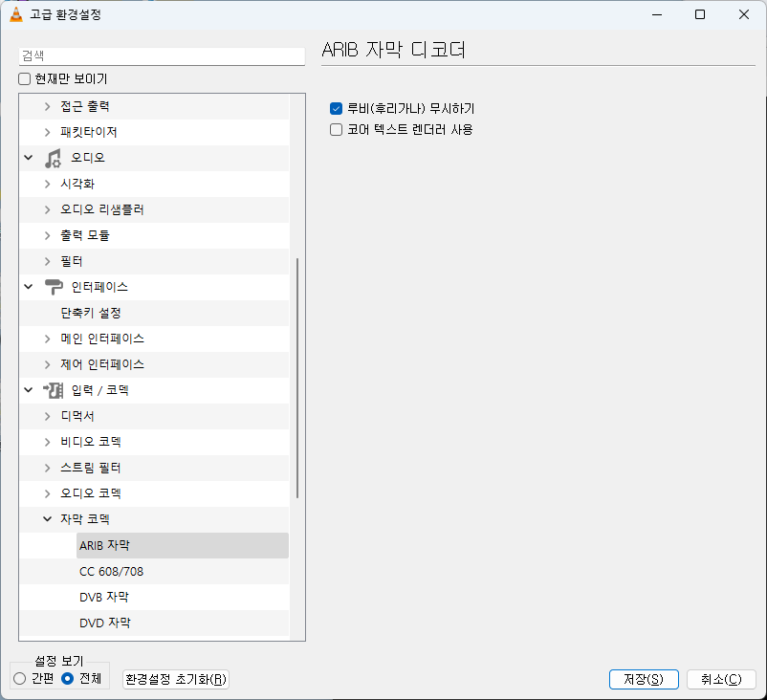Screen dimensions: 767x700
Task: Expand the 비디오 코덱 node
Action: tap(48, 442)
